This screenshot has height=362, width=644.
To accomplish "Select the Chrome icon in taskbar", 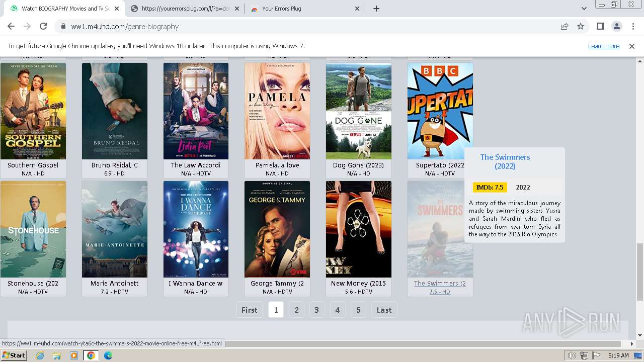I will pyautogui.click(x=91, y=355).
